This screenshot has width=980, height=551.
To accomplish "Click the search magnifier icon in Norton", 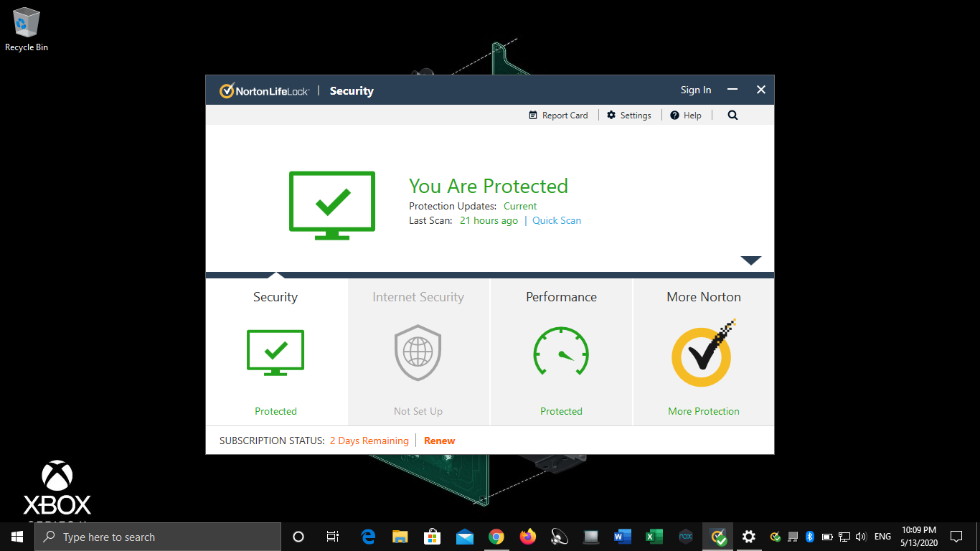I will 732,115.
